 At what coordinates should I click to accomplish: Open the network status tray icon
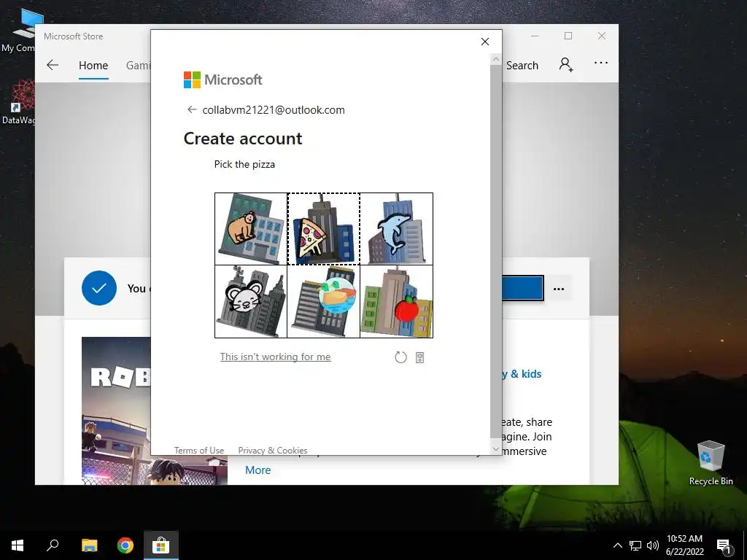click(x=635, y=545)
